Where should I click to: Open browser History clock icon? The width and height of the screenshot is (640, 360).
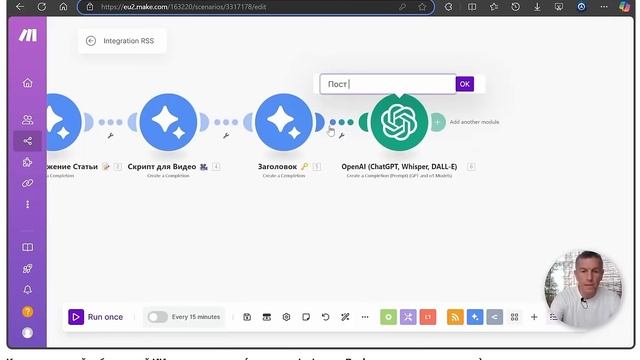click(x=516, y=7)
